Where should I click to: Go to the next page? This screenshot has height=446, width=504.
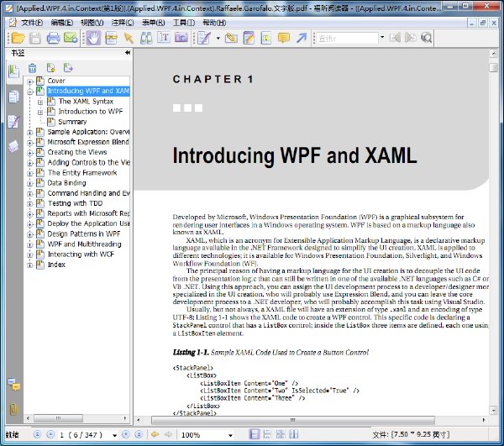coord(126,434)
